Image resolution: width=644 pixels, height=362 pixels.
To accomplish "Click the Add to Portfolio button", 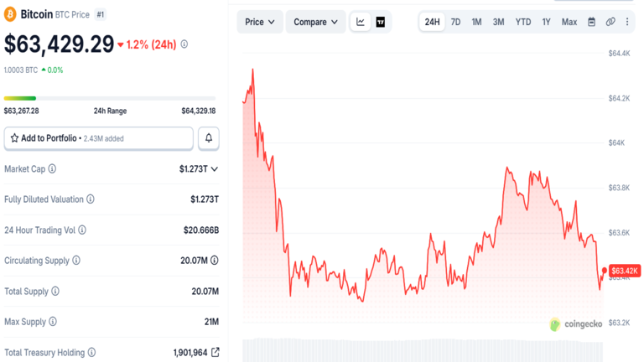I will point(99,138).
